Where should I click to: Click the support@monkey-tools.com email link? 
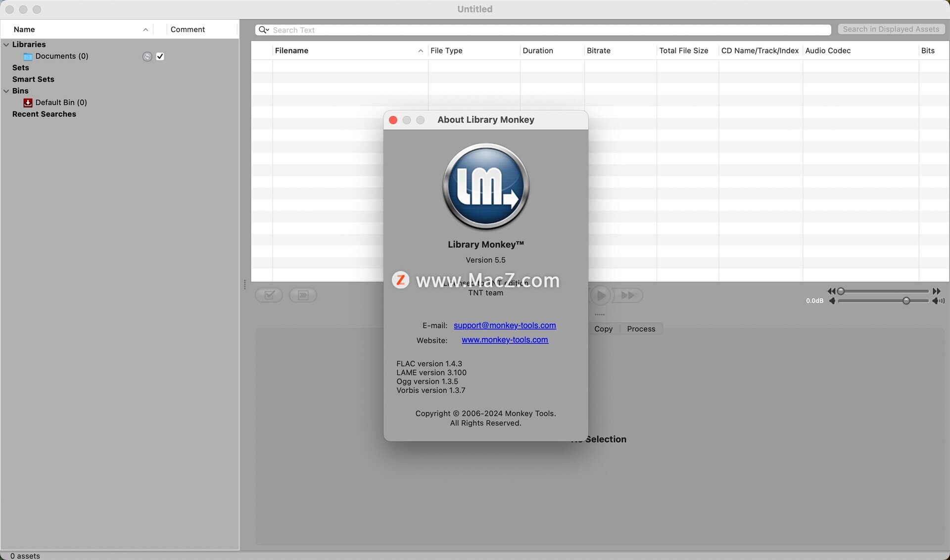click(505, 326)
